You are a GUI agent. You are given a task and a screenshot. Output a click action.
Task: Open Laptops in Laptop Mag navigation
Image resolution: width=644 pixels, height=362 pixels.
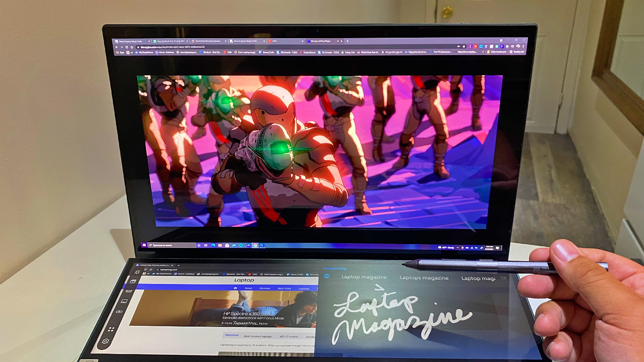(x=304, y=288)
